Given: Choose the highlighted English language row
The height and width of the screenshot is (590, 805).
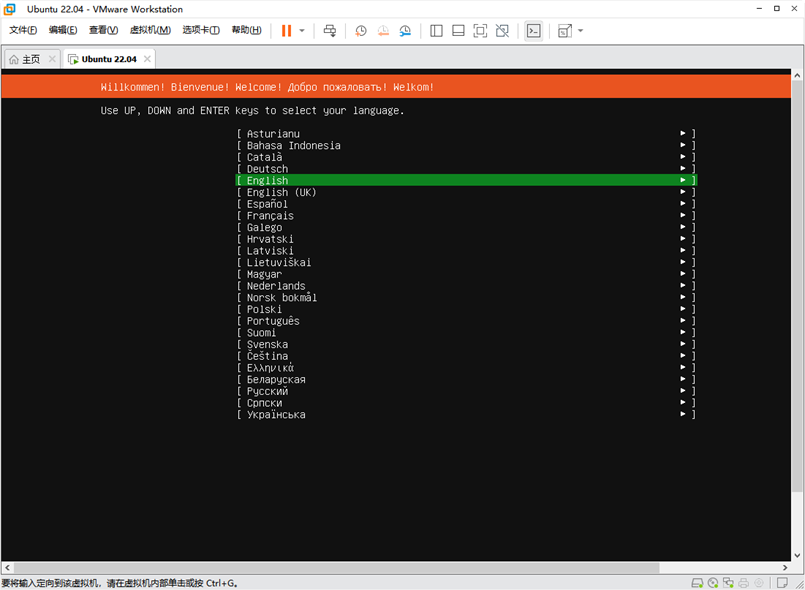Looking at the screenshot, I should point(466,180).
